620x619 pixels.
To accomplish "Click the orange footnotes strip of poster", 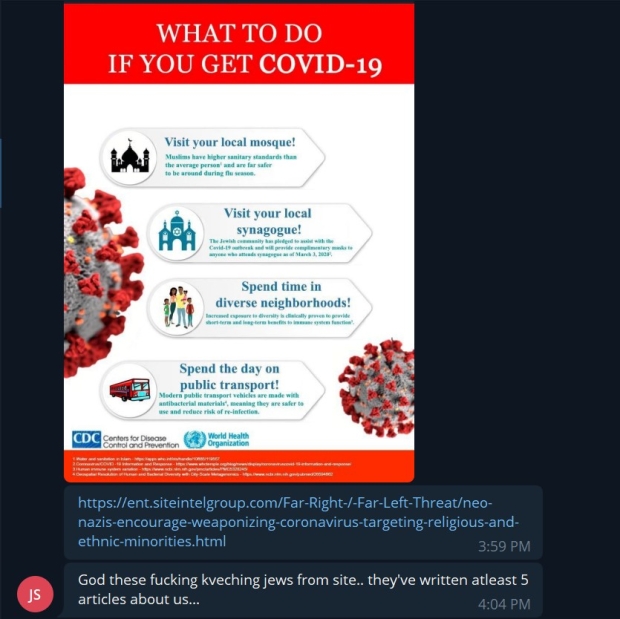I will pyautogui.click(x=239, y=466).
